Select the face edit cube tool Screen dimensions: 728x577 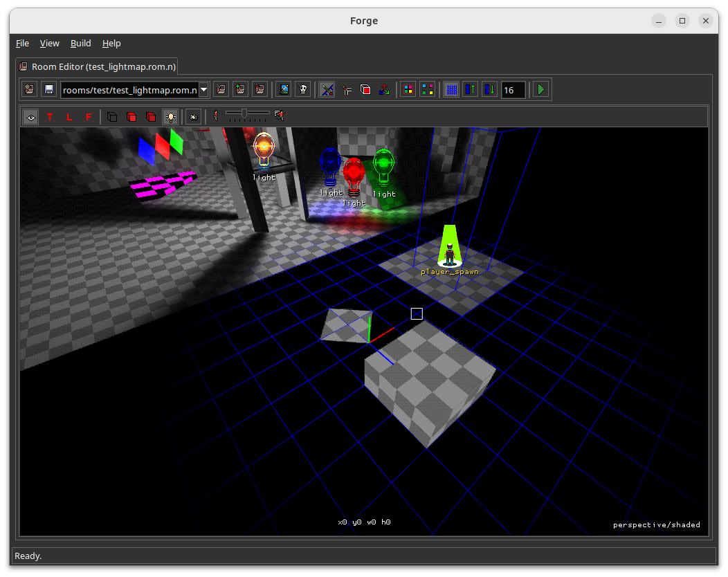365,89
